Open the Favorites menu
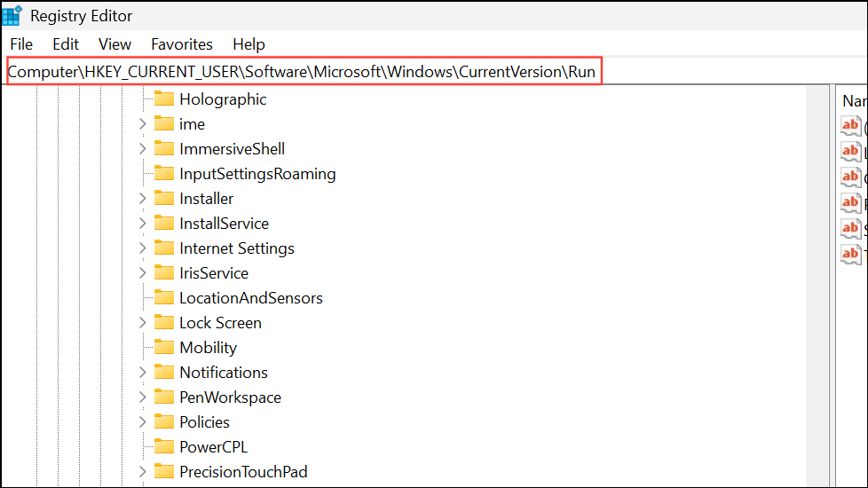This screenshot has height=488, width=868. tap(182, 44)
